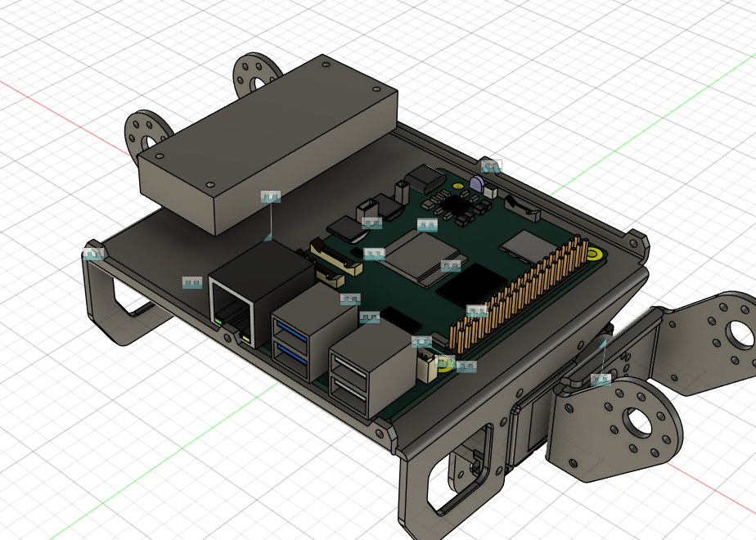756x540 pixels.
Task: Click the joint glyph just above the silver CPU lid
Action: click(x=427, y=225)
